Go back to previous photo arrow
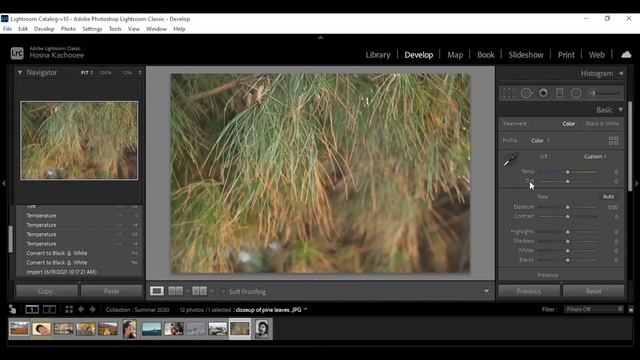This screenshot has height=360, width=640. click(81, 309)
